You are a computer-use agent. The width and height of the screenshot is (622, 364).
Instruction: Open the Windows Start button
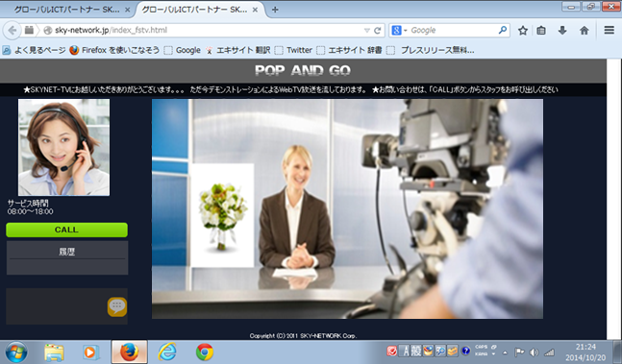[x=16, y=352]
